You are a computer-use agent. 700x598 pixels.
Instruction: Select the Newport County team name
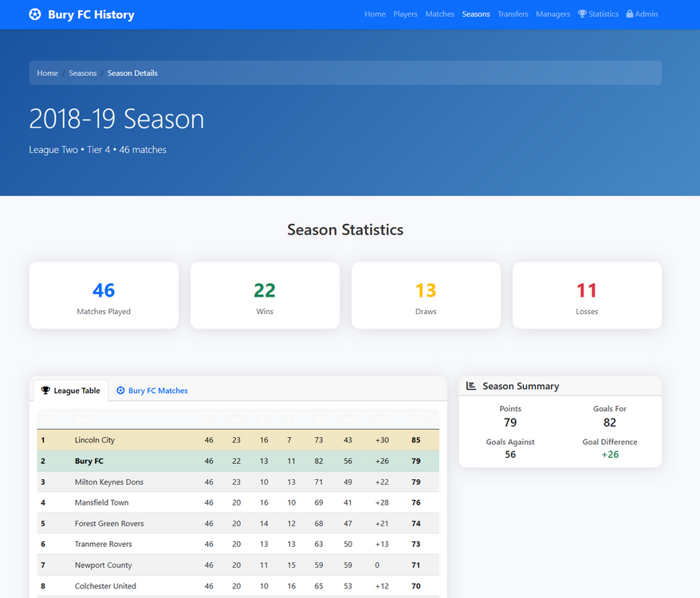click(x=103, y=565)
